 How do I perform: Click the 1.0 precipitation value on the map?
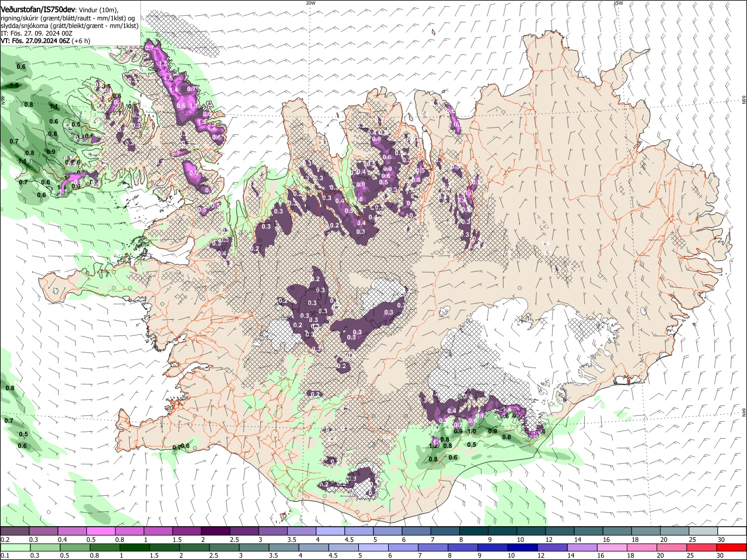(x=472, y=431)
